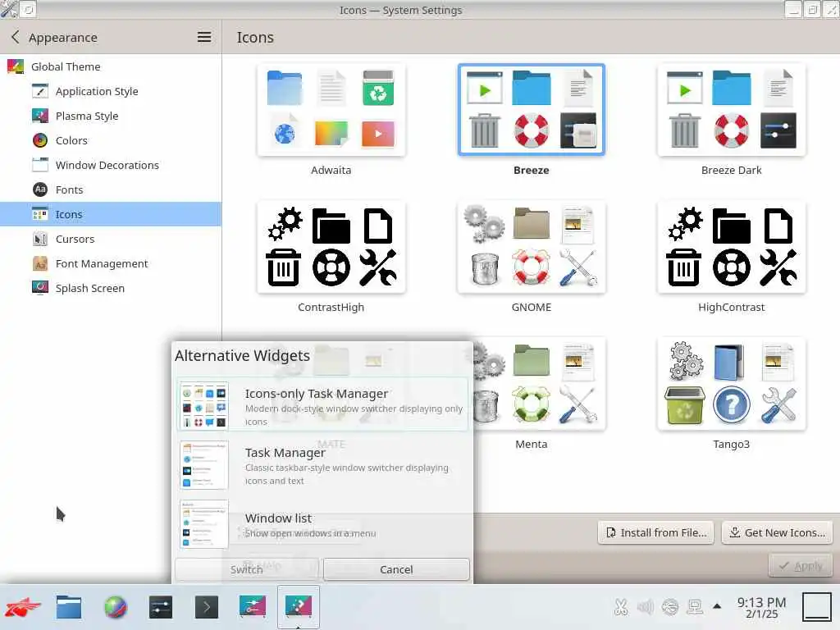Viewport: 840px width, 630px height.
Task: Open the Appearance hamburger menu
Action: [204, 37]
